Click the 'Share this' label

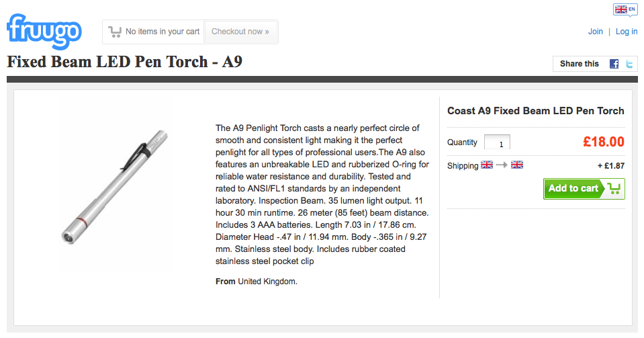(579, 64)
